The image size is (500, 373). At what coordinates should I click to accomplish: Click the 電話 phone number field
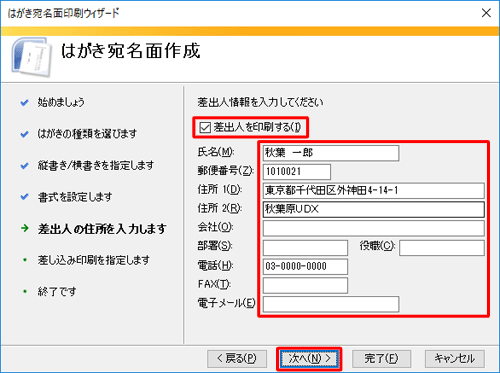[x=305, y=266]
